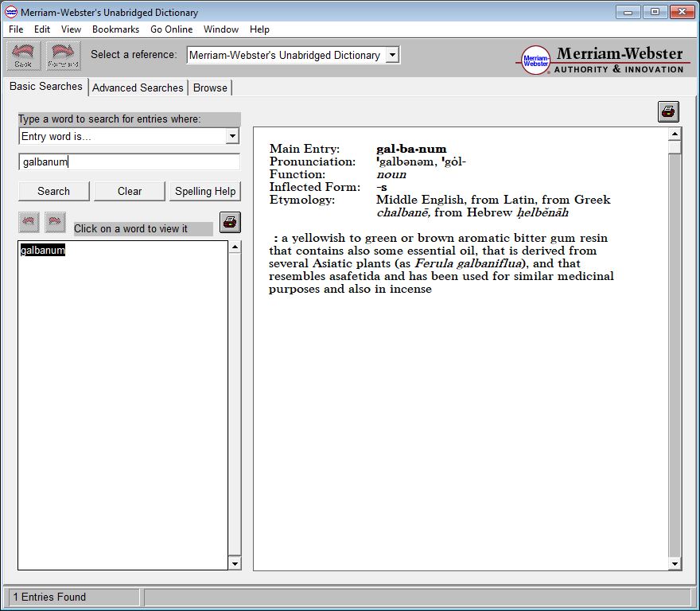The height and width of the screenshot is (611, 700).
Task: Click 'Ferula galbaniflua' in the definition
Action: pyautogui.click(x=468, y=263)
